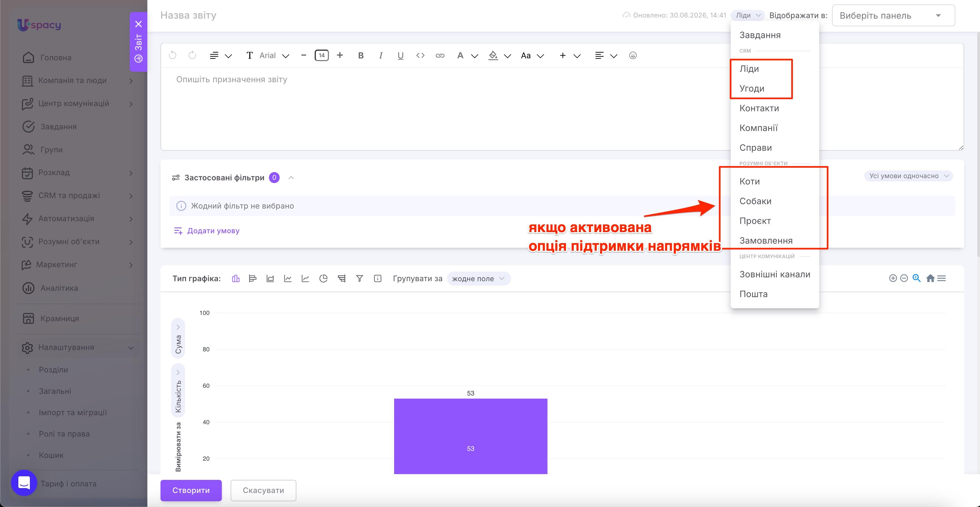Click the insert link icon
980x507 pixels.
(x=440, y=56)
